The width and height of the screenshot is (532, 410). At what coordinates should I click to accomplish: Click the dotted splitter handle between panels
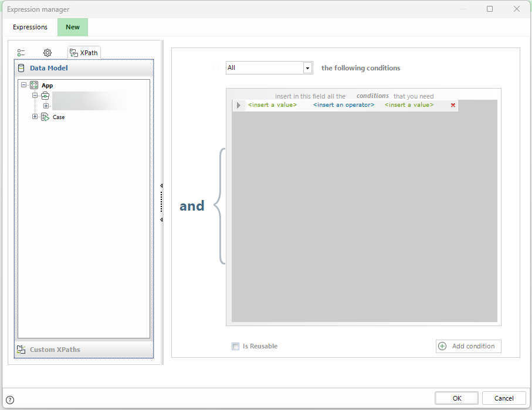pos(161,202)
